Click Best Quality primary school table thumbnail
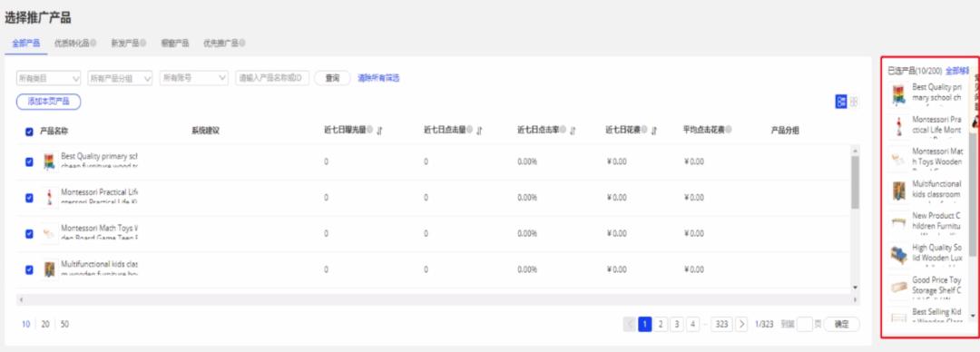Image resolution: width=980 pixels, height=352 pixels. point(49,161)
